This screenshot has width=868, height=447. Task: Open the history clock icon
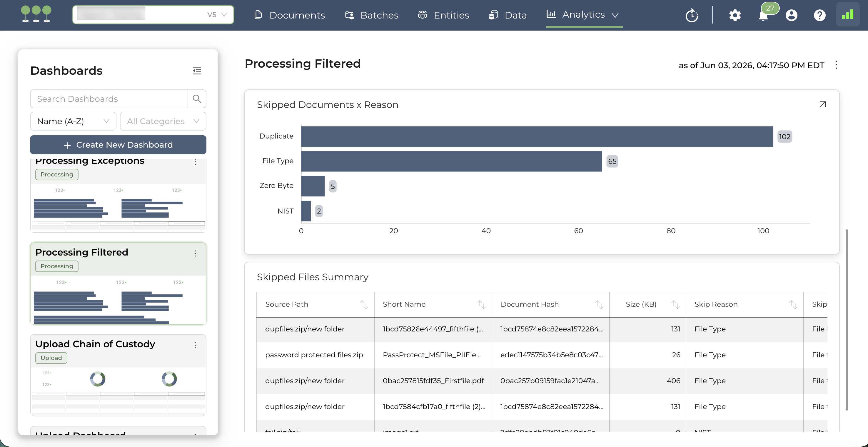point(692,15)
